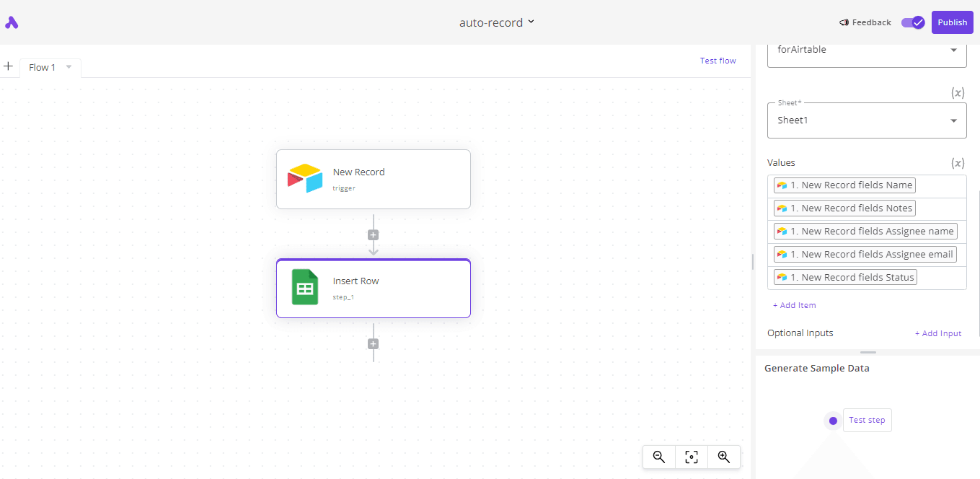Click the fit-to-view canvas icon
Screen dimensions: 980x479
point(691,457)
